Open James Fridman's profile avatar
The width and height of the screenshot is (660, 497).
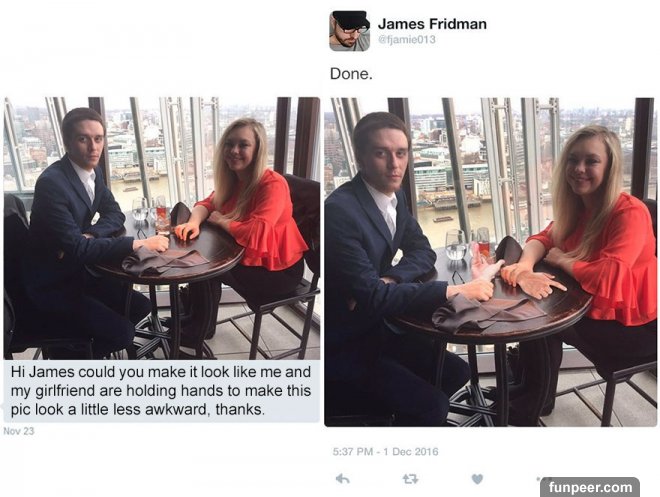[349, 32]
